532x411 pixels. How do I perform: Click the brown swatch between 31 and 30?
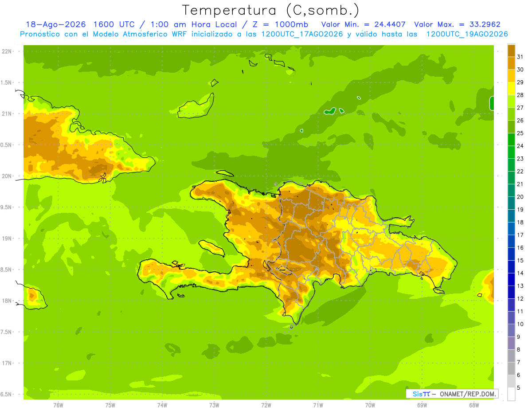511,63
